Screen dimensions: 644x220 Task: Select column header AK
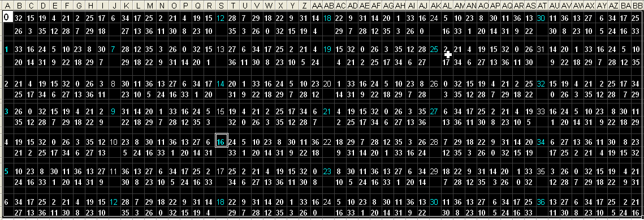[x=435, y=6]
